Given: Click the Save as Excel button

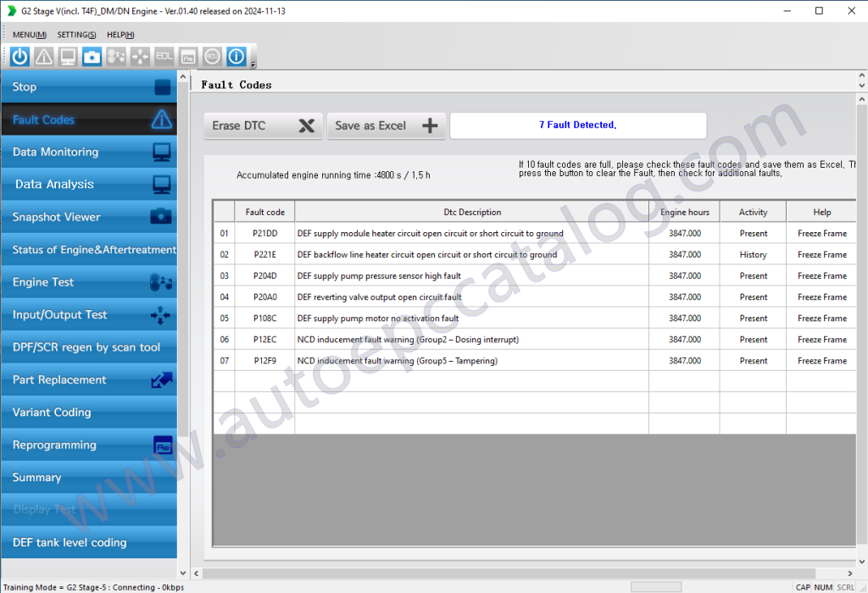Looking at the screenshot, I should click(387, 125).
